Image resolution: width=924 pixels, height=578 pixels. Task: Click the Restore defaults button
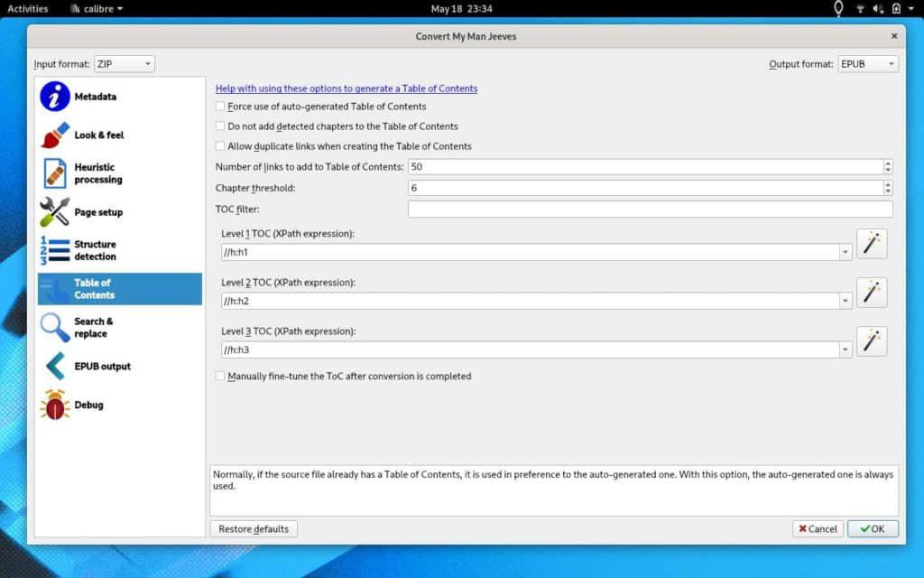(x=254, y=529)
